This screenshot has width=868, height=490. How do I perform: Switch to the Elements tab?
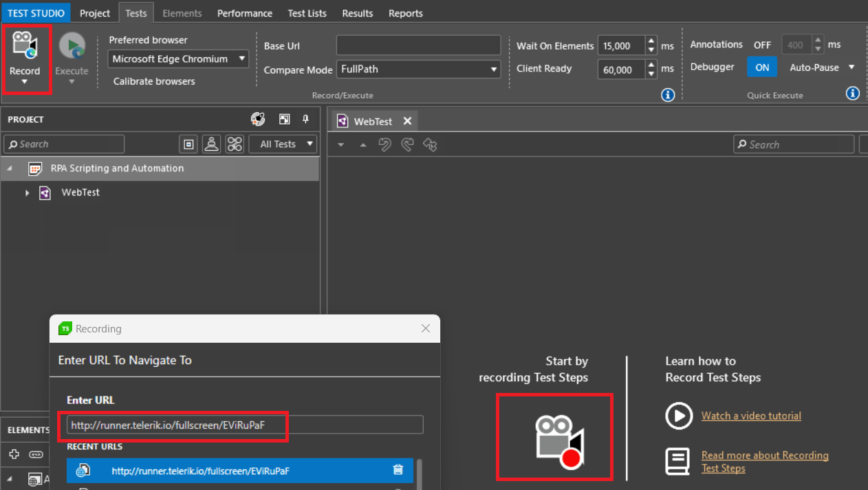tap(182, 13)
